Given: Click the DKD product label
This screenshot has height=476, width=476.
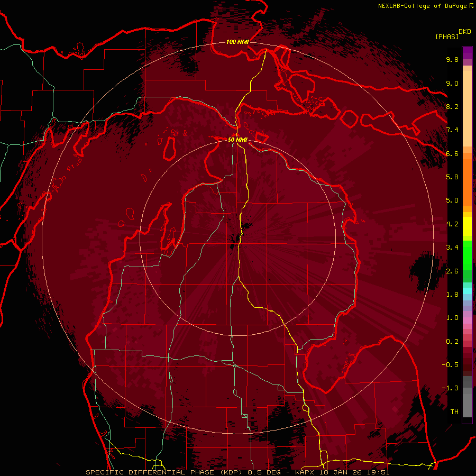Looking at the screenshot, I should (464, 32).
